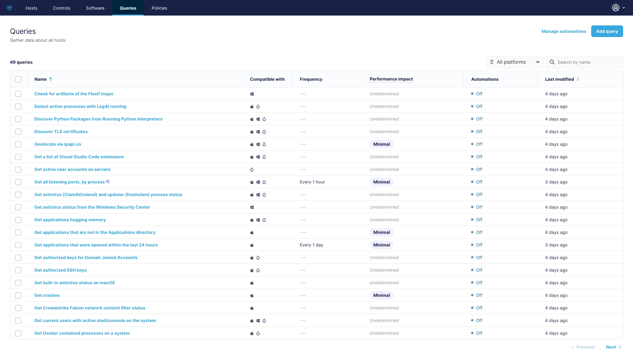Click the search icon to search queries by name
The height and width of the screenshot is (364, 633).
552,62
